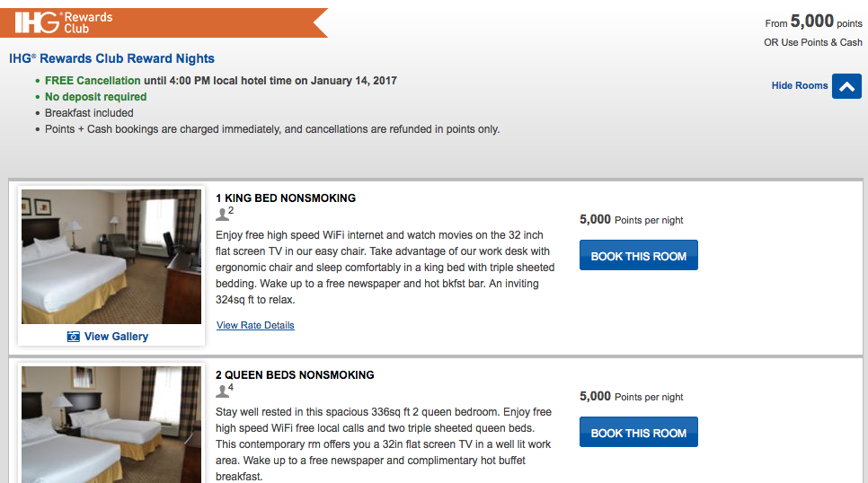The width and height of the screenshot is (868, 483).
Task: Collapse rooms with the blue chevron button
Action: tap(846, 86)
